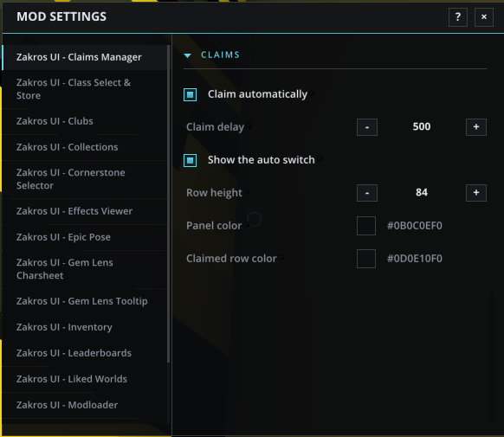Click the CLAIMS section header text
Screen dimensions: 504x437
coord(221,55)
